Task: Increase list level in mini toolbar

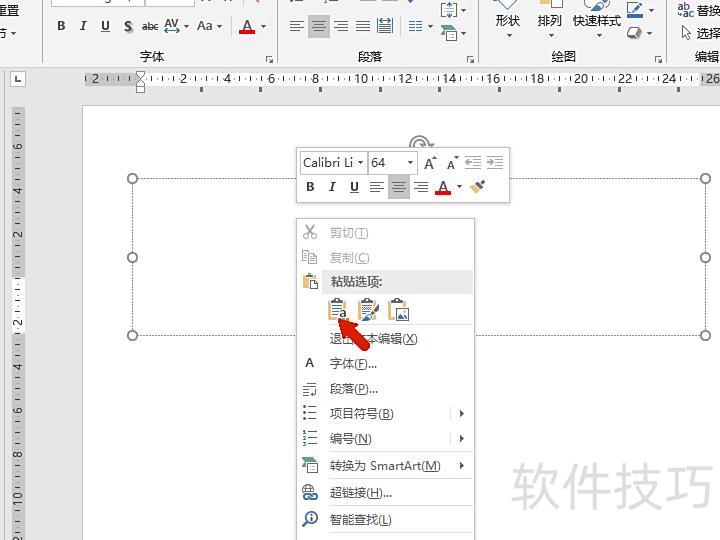Action: click(495, 163)
